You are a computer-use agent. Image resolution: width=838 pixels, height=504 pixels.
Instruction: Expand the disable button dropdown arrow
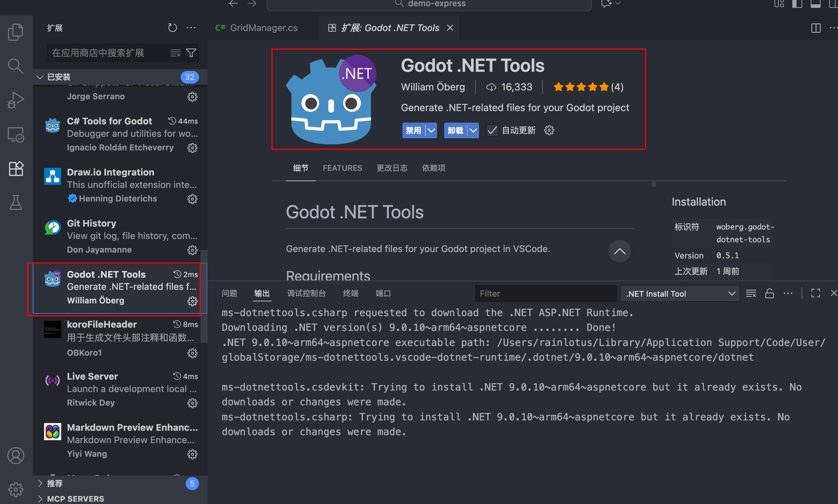(431, 130)
